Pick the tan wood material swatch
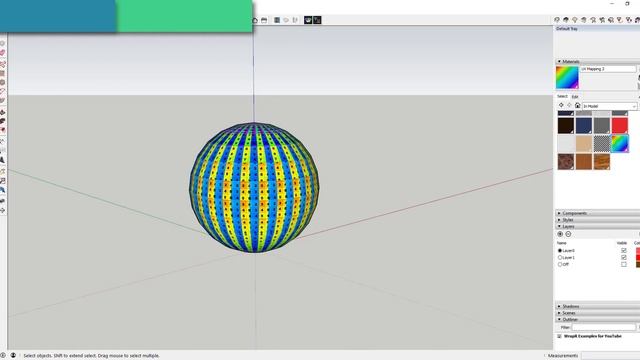 click(584, 144)
